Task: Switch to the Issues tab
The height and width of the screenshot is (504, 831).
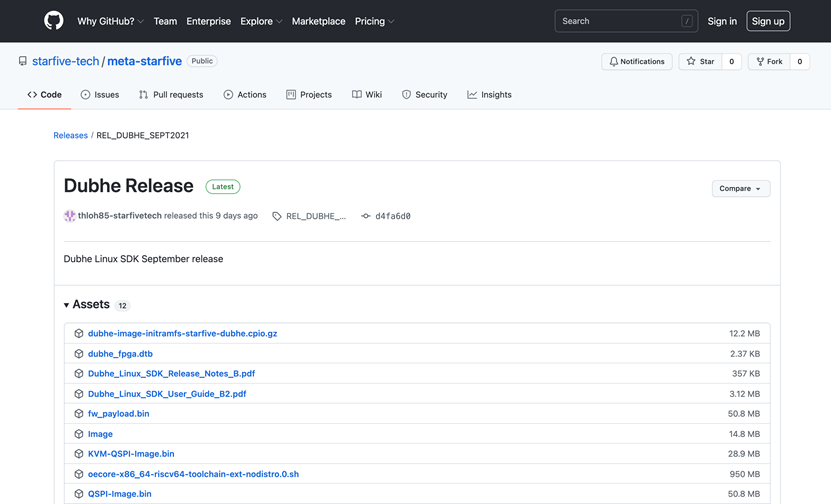Action: coord(99,95)
